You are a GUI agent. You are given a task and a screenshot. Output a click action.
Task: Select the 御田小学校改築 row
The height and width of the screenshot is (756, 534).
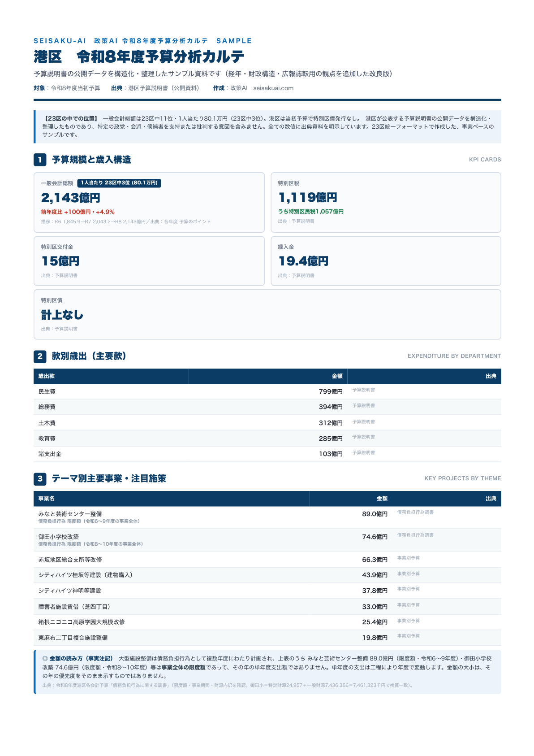pyautogui.click(x=267, y=540)
